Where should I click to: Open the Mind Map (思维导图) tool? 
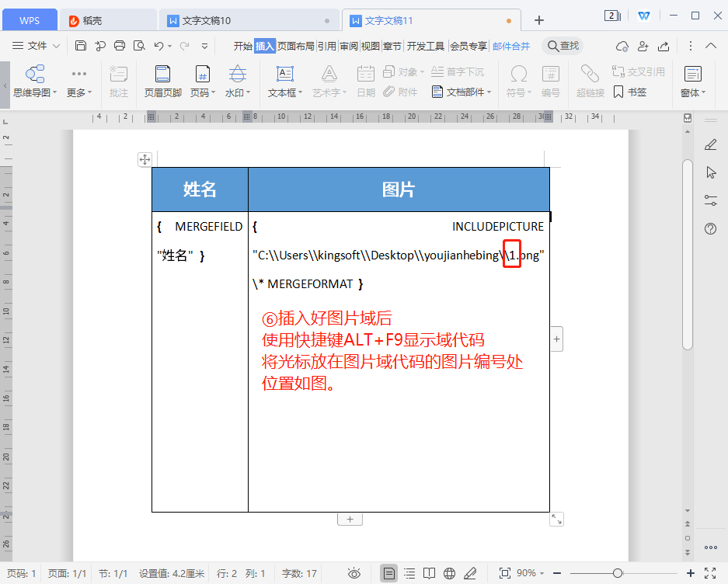click(x=35, y=82)
